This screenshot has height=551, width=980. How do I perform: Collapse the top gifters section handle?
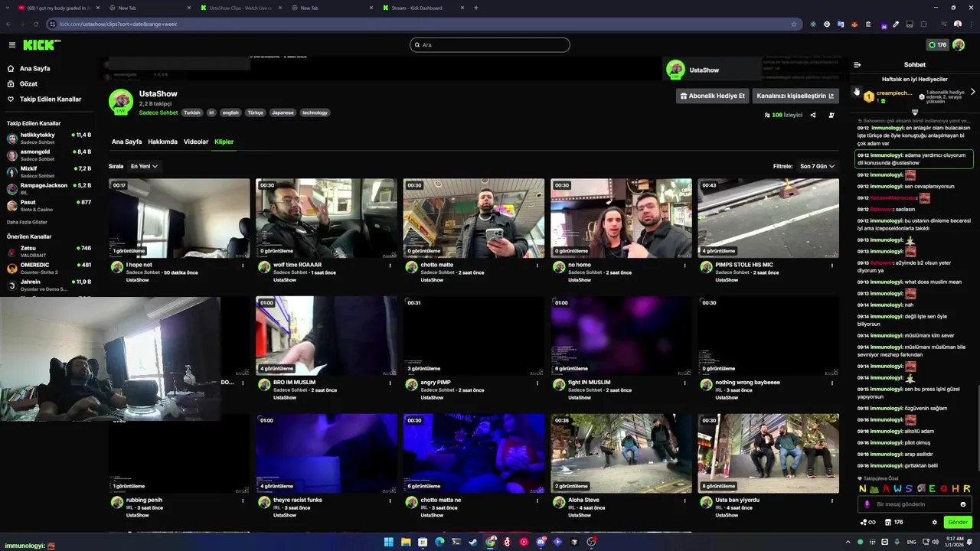click(x=915, y=112)
